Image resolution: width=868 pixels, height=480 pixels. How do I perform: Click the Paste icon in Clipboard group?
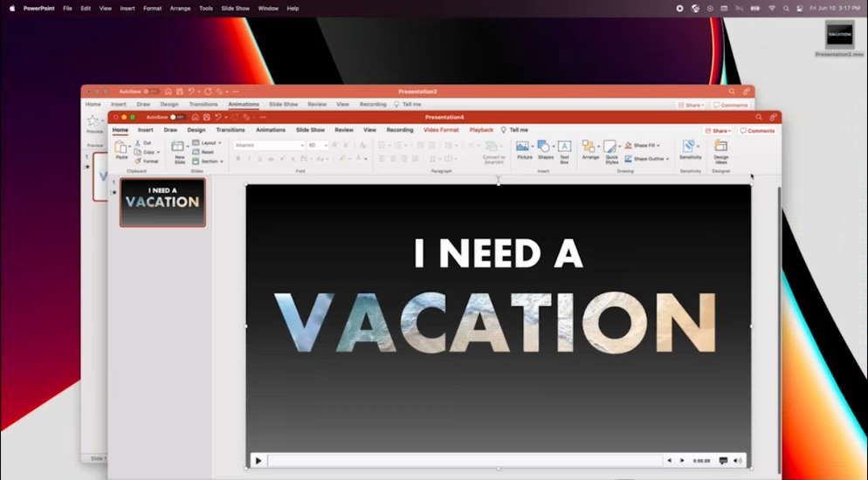[x=121, y=147]
